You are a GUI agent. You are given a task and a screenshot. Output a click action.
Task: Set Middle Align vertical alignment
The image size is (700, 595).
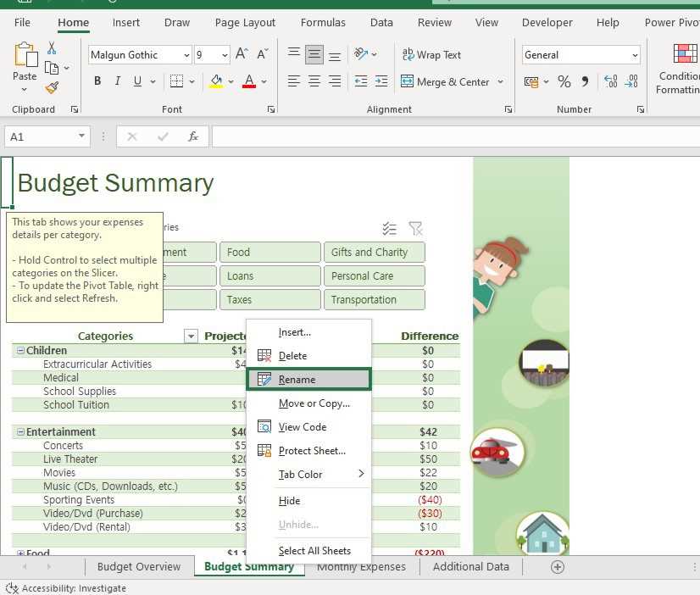point(314,54)
